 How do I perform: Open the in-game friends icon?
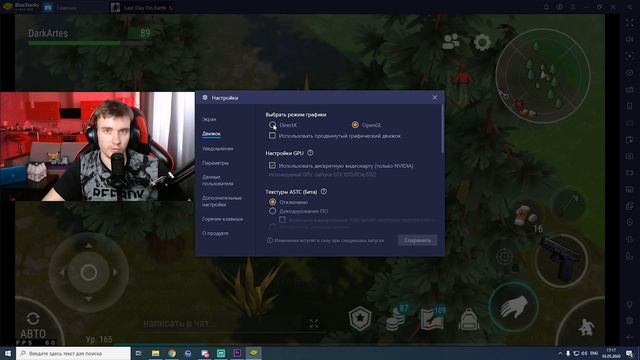[x=451, y=41]
